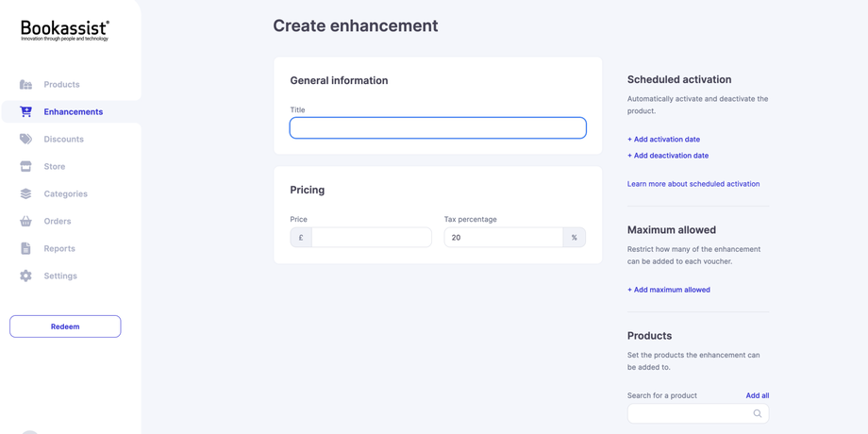Click the Enhancements cart icon
The image size is (868, 434).
point(25,111)
